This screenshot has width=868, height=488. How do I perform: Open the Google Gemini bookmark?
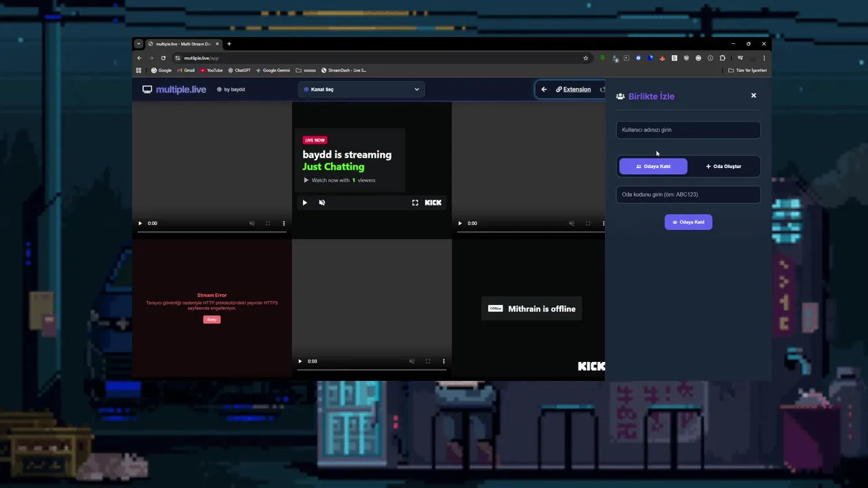point(273,70)
